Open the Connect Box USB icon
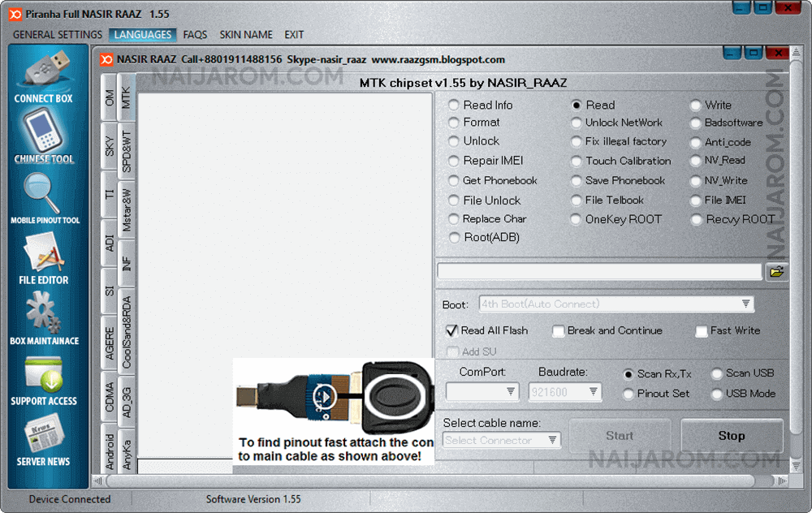The width and height of the screenshot is (812, 513). coord(45,68)
